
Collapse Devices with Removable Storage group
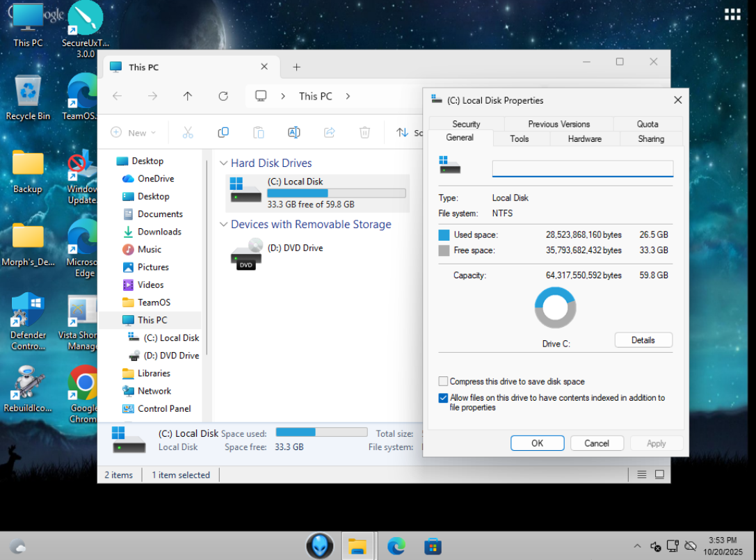223,224
